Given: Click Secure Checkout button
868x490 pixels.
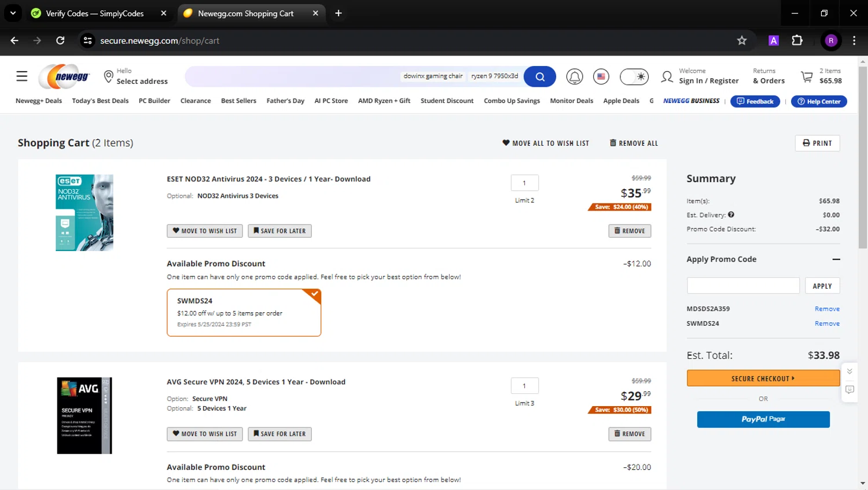Looking at the screenshot, I should pyautogui.click(x=763, y=378).
